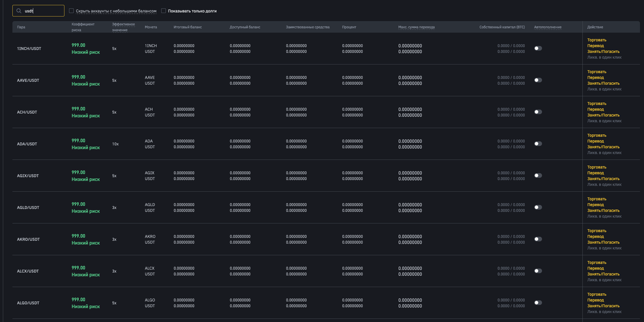Click the usdt search input field

(39, 11)
